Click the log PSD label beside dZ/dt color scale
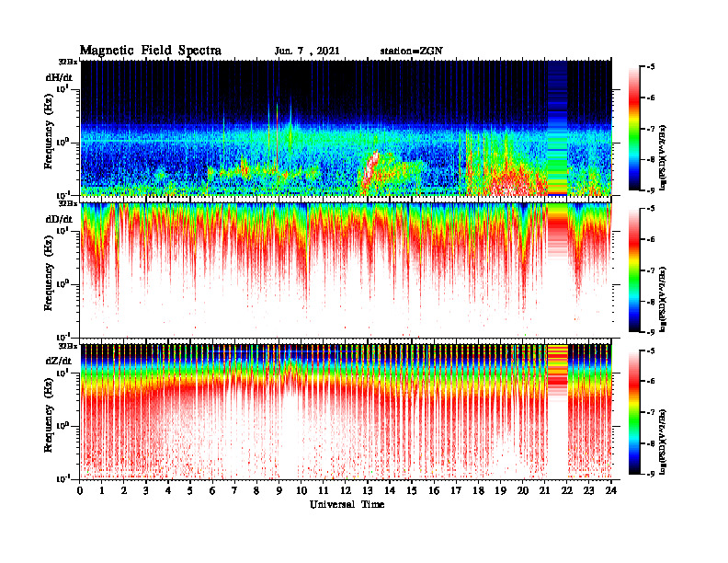The width and height of the screenshot is (728, 563). [663, 442]
